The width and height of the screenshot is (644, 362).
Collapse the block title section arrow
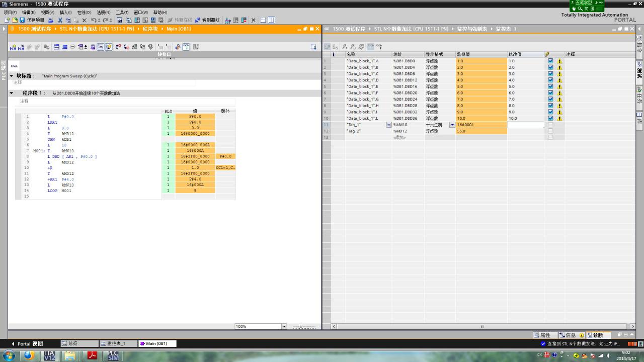coord(12,76)
